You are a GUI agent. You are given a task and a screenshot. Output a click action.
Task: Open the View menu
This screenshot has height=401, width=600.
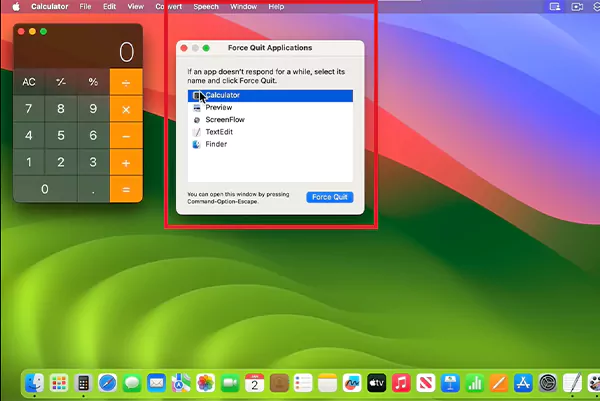[x=135, y=7]
